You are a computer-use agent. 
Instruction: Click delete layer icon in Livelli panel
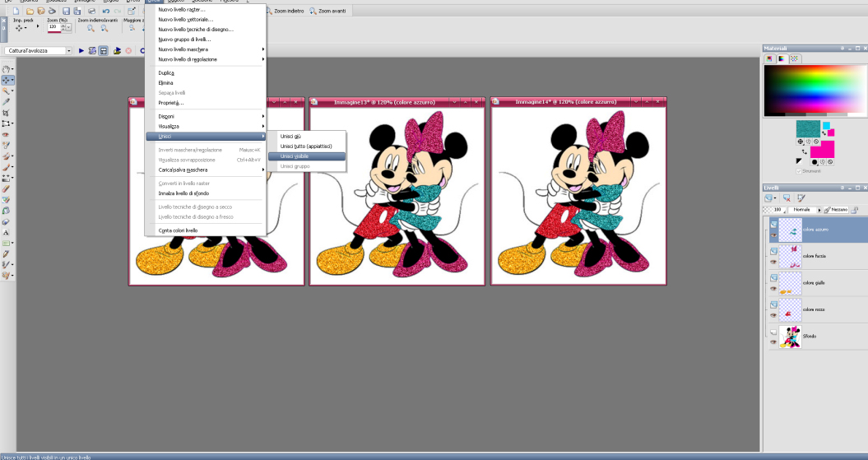tap(787, 197)
